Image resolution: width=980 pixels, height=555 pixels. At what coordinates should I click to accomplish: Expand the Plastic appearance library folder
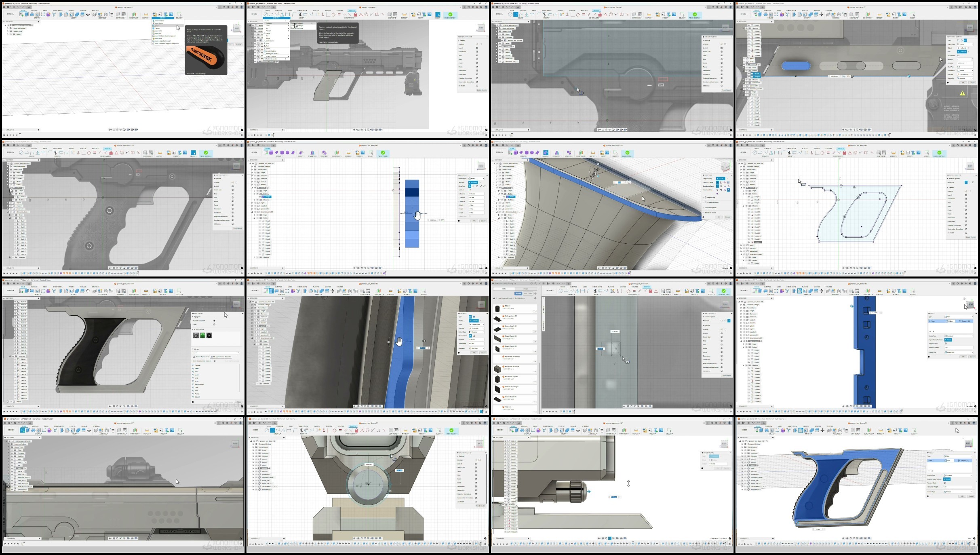click(x=197, y=394)
